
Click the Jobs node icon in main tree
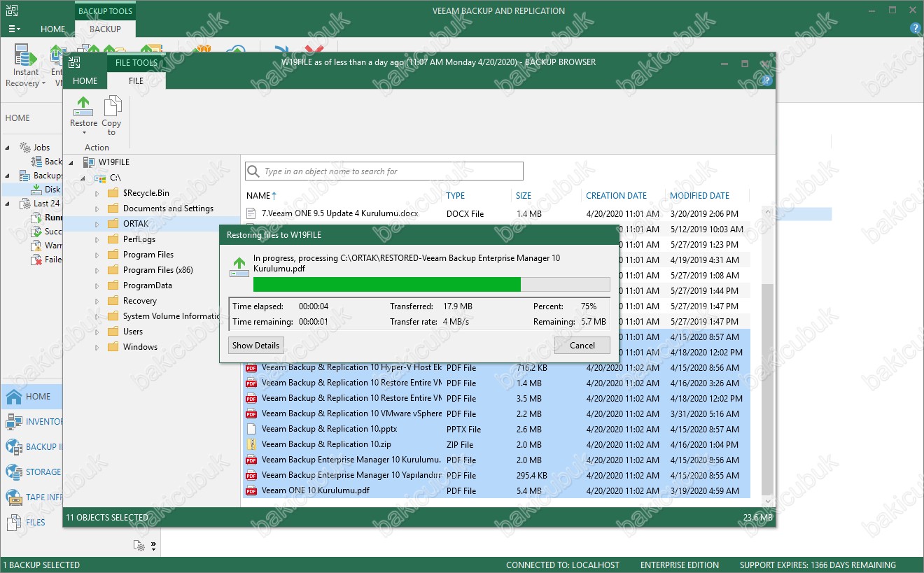click(x=24, y=148)
